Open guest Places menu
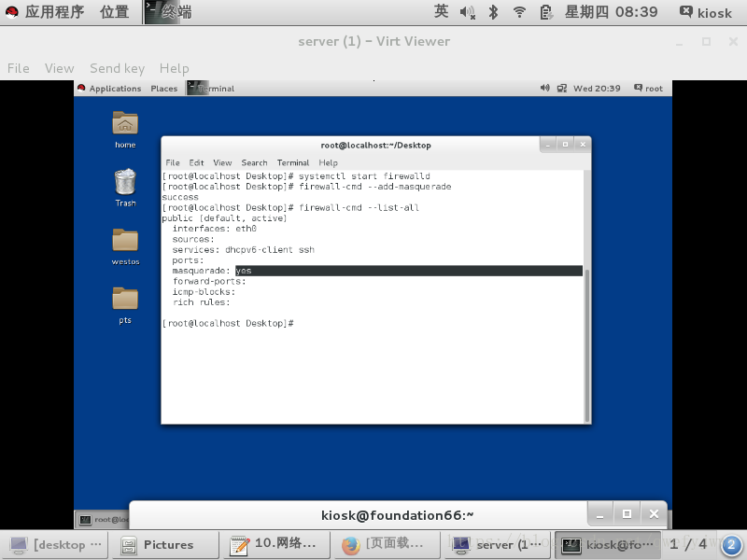 (164, 89)
